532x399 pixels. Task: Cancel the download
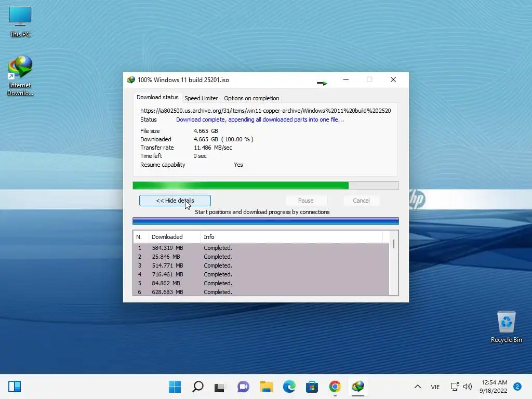(361, 201)
